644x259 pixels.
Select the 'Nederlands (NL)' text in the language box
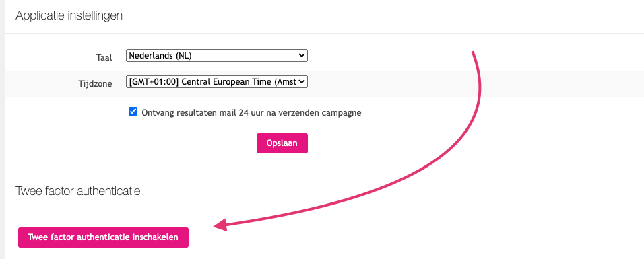[x=160, y=56]
